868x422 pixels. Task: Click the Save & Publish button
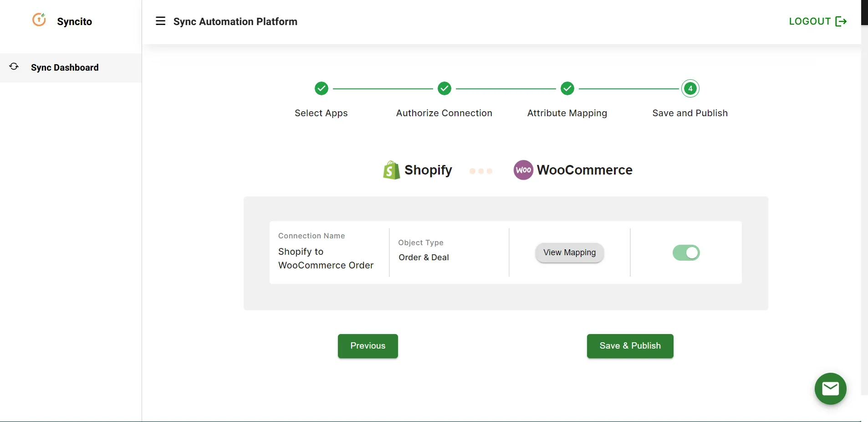(630, 345)
